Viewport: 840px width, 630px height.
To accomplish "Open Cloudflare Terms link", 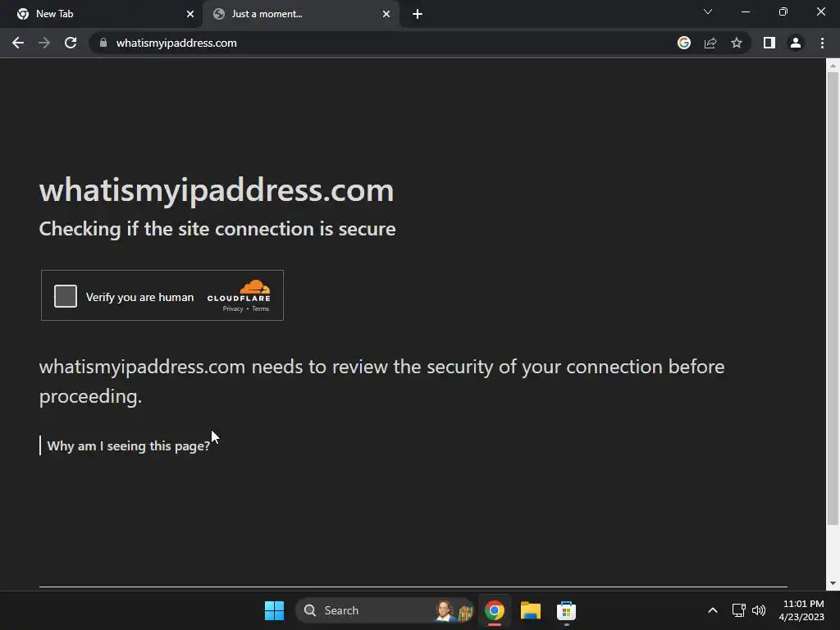I will (x=260, y=308).
